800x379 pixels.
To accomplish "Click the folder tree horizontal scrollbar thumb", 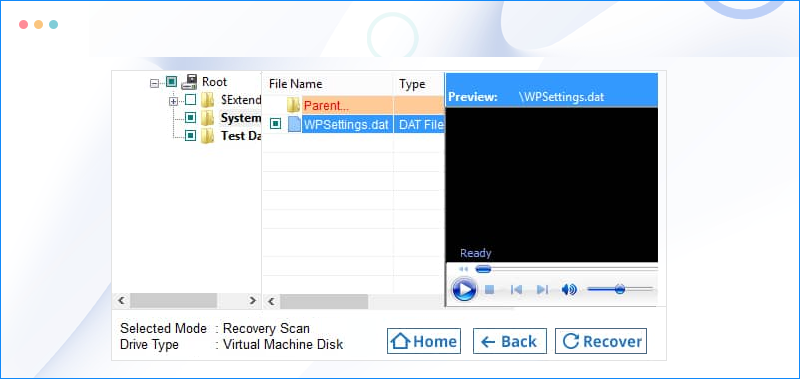I will pyautogui.click(x=173, y=300).
